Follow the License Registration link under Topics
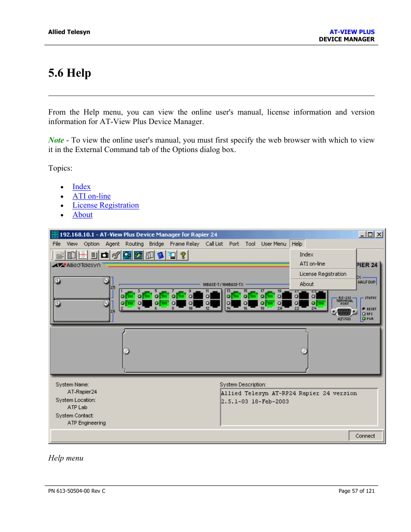This screenshot has width=411, height=532. pyautogui.click(x=106, y=205)
